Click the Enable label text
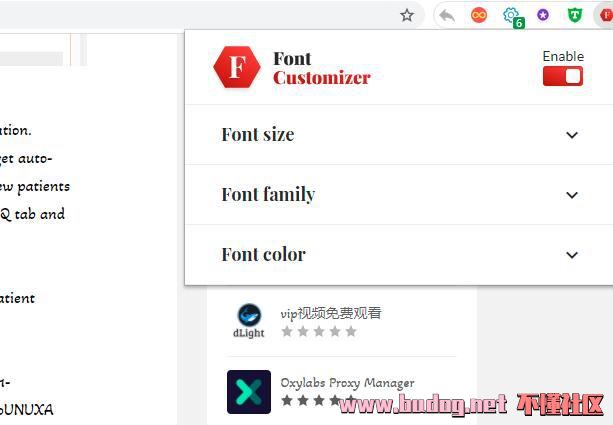Viewport: 613px width, 425px height. 563,56
